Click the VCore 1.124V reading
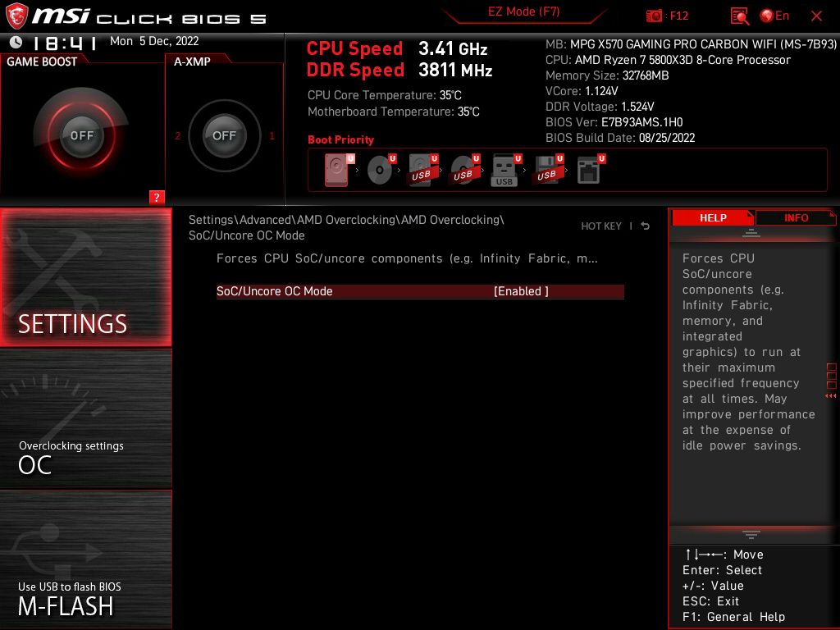840x630 pixels. point(582,91)
